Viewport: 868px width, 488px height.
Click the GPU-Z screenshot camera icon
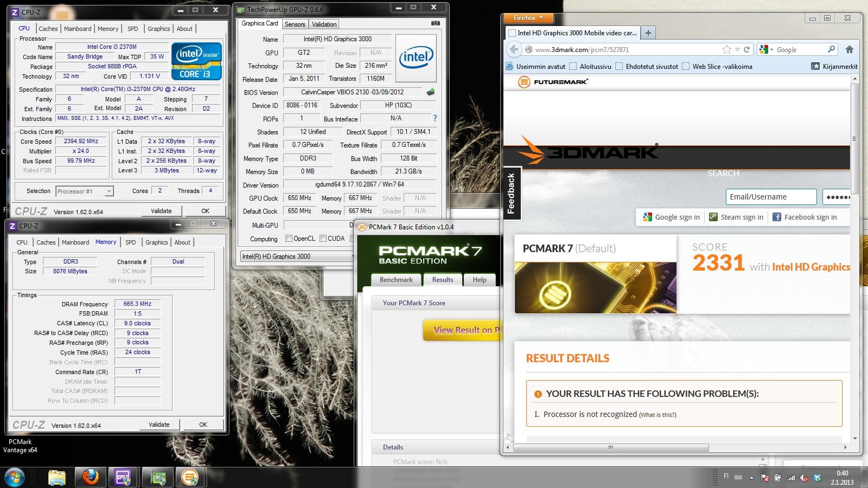click(435, 23)
